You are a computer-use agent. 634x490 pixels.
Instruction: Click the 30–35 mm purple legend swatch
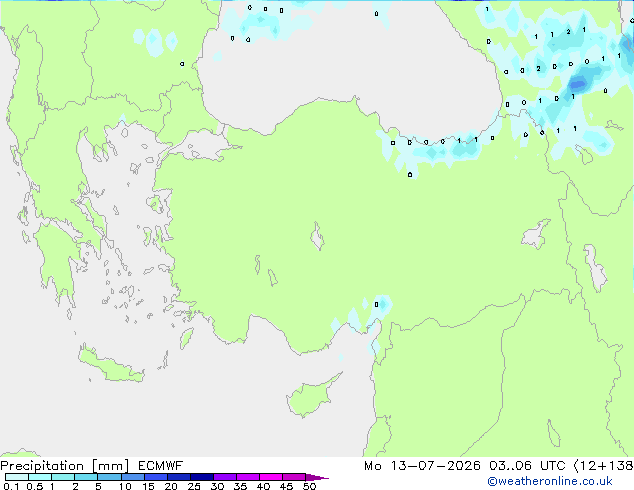225,477
